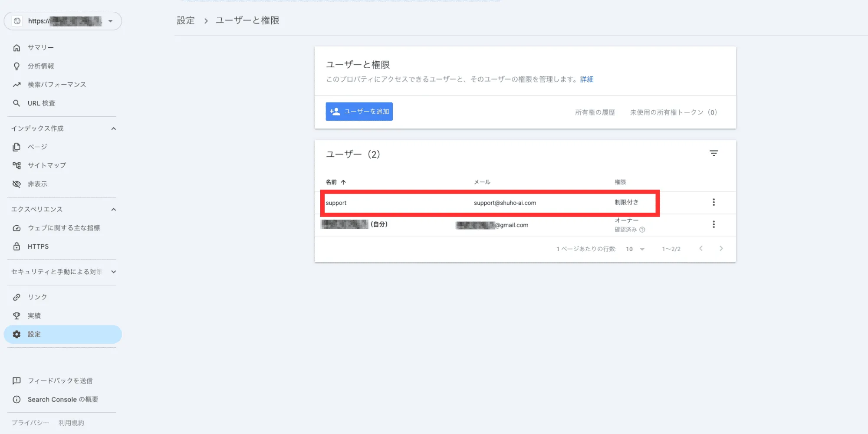Open サマリー in the sidebar
This screenshot has height=434, width=868.
[62, 48]
